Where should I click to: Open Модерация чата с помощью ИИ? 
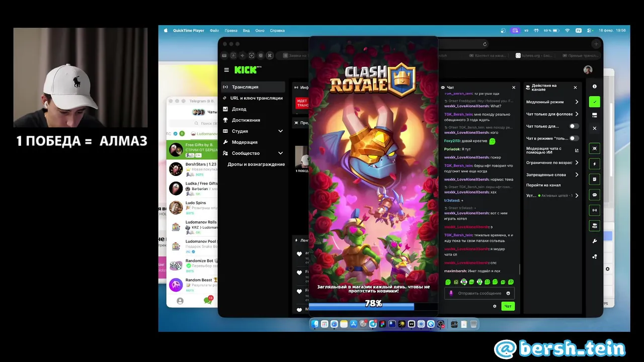(x=552, y=150)
